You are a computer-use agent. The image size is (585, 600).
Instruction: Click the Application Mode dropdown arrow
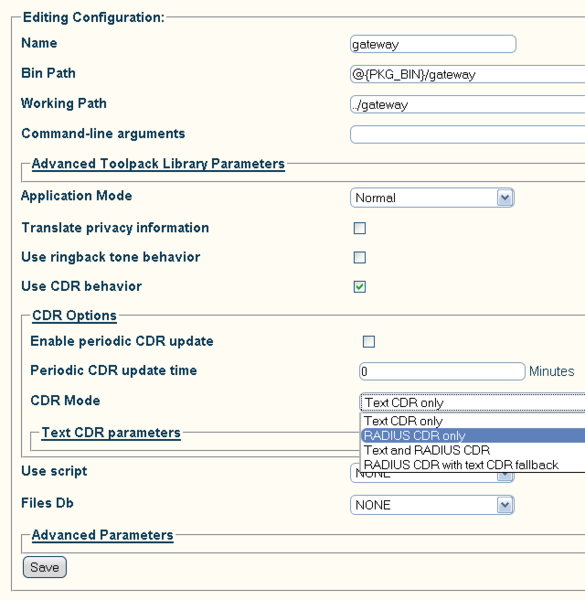(x=505, y=198)
